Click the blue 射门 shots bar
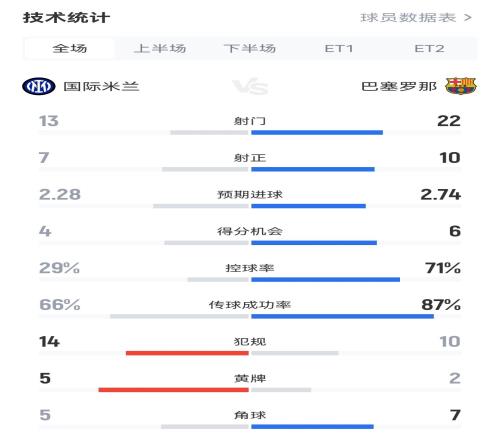The width and height of the screenshot is (500, 440). (317, 133)
